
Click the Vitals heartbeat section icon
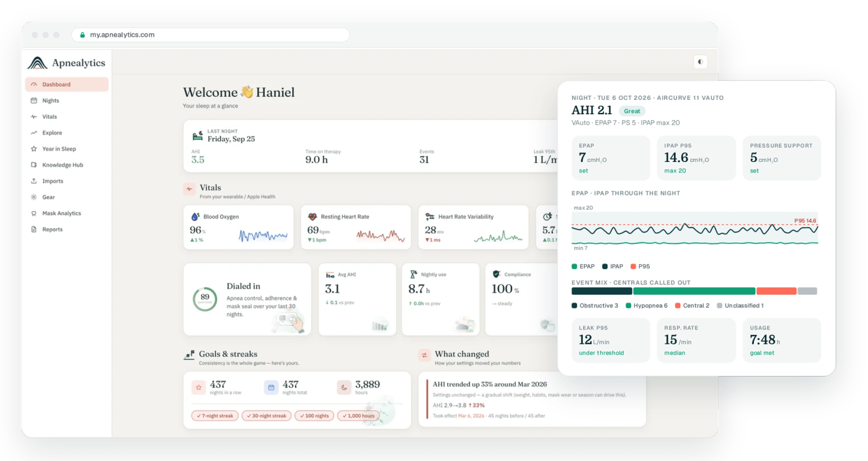click(189, 189)
